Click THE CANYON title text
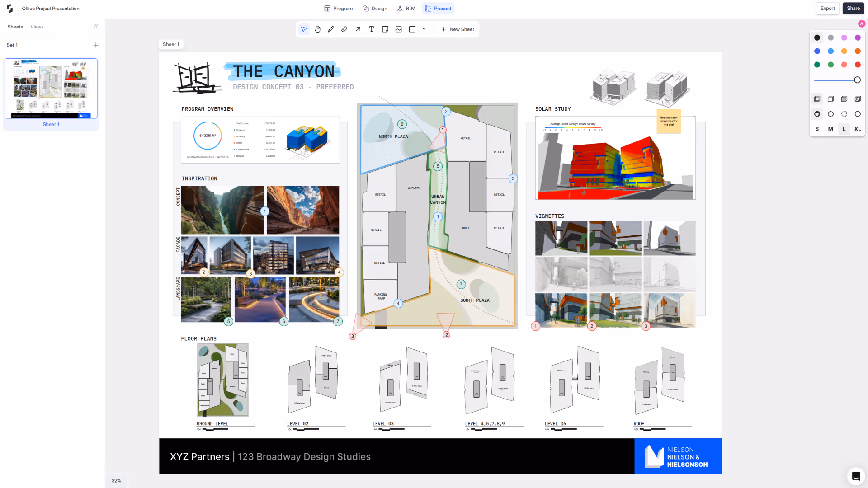The image size is (868, 488). 283,71
